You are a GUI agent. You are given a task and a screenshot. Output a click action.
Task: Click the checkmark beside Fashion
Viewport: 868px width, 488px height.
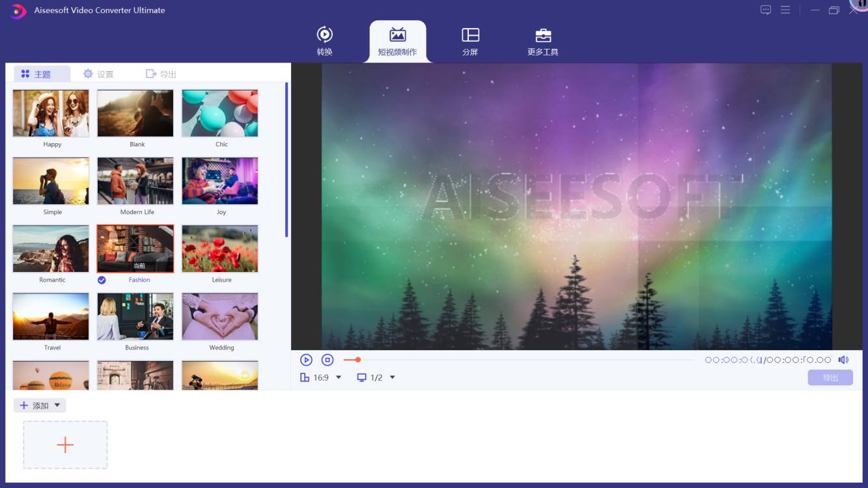[102, 280]
